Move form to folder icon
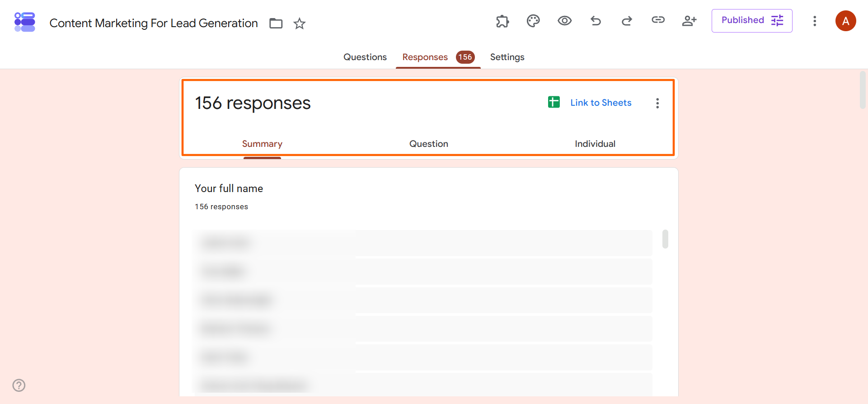 (276, 23)
